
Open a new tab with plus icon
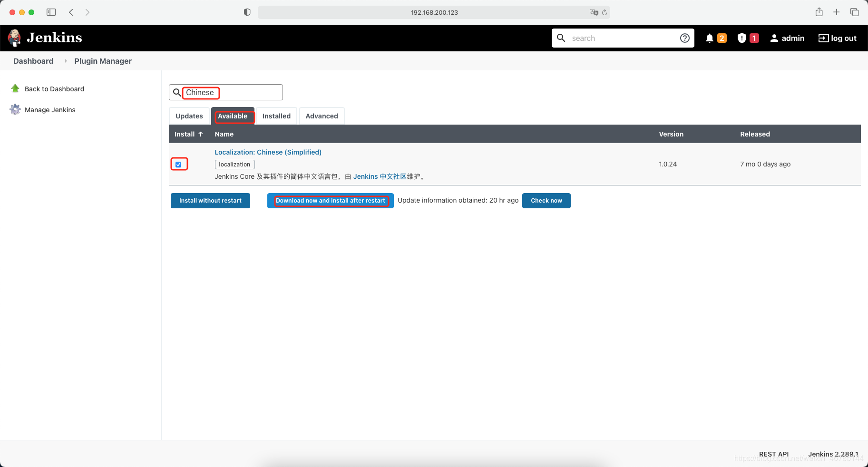(x=837, y=12)
